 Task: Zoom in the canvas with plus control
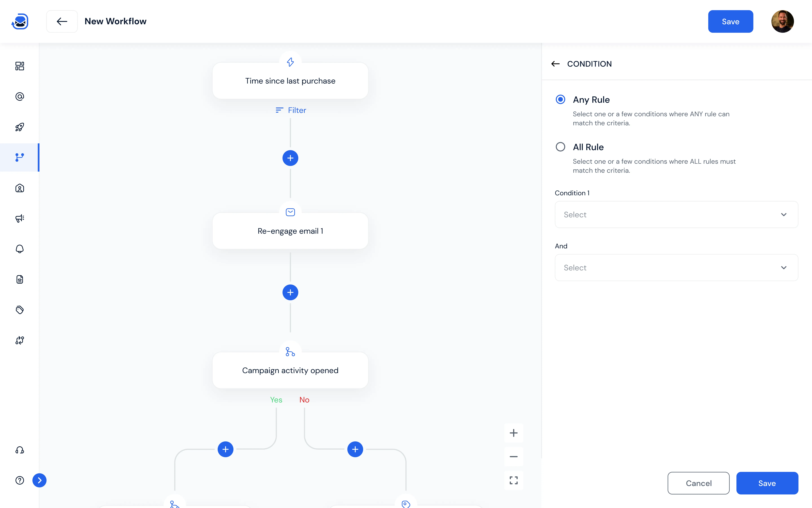coord(513,433)
